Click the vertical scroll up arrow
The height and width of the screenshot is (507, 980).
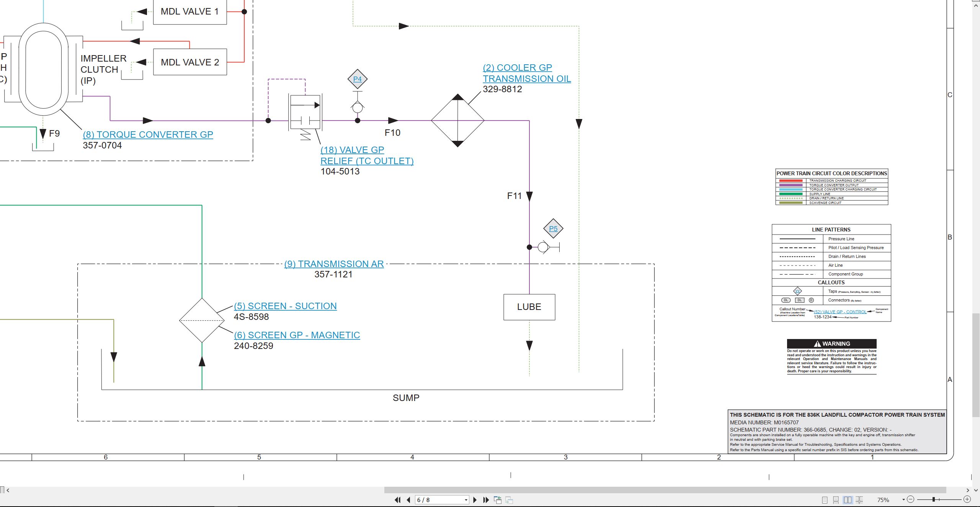[x=976, y=5]
